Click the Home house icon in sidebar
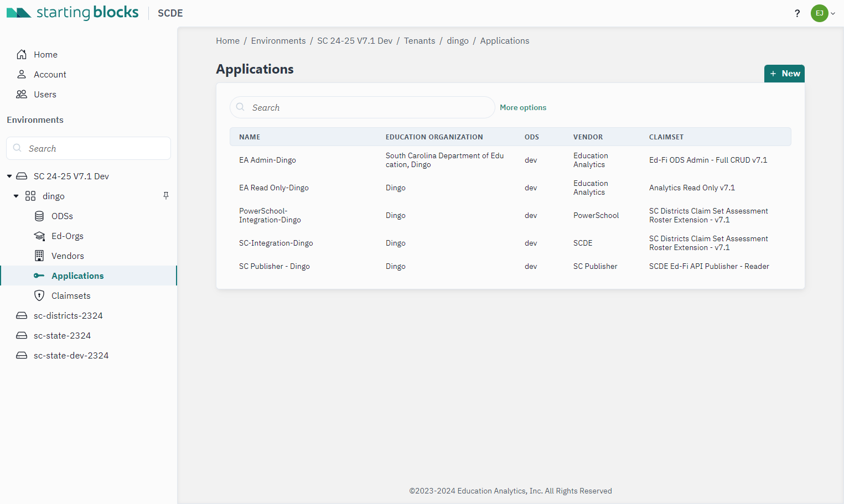This screenshot has height=504, width=844. click(22, 54)
